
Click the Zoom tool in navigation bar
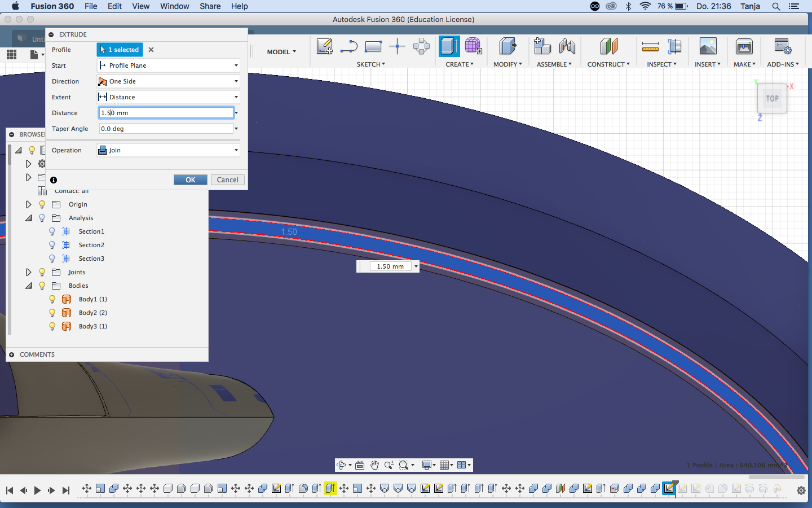(x=389, y=465)
